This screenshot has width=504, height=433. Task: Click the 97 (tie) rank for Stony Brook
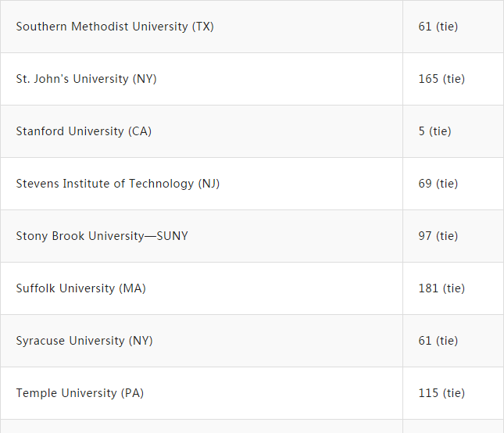438,236
